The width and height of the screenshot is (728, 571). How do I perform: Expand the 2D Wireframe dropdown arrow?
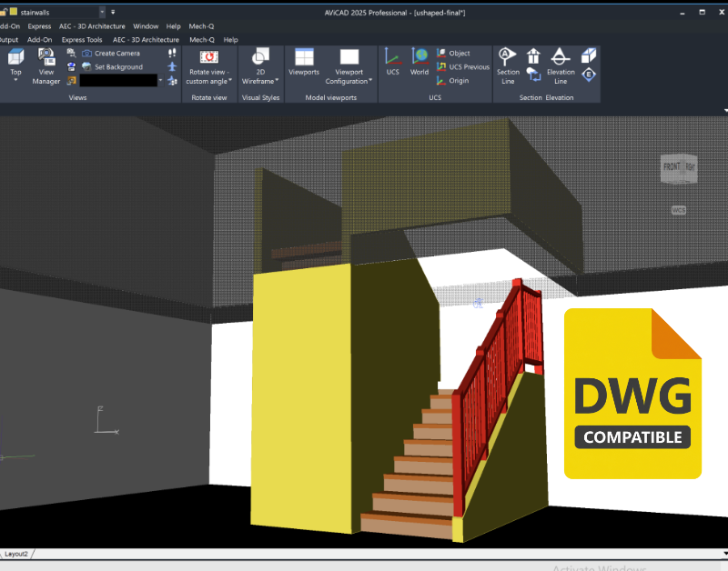(x=277, y=81)
